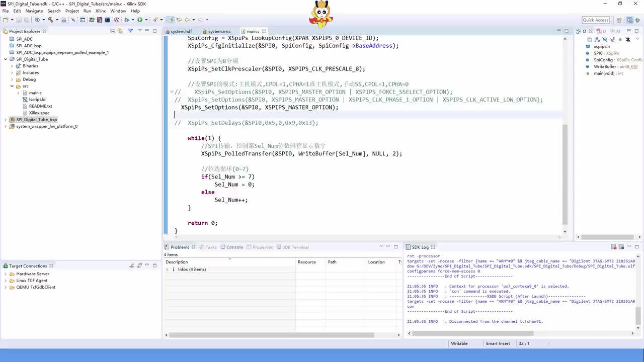Select WriteBuffer in Outline
644x362 pixels.
(x=615, y=66)
